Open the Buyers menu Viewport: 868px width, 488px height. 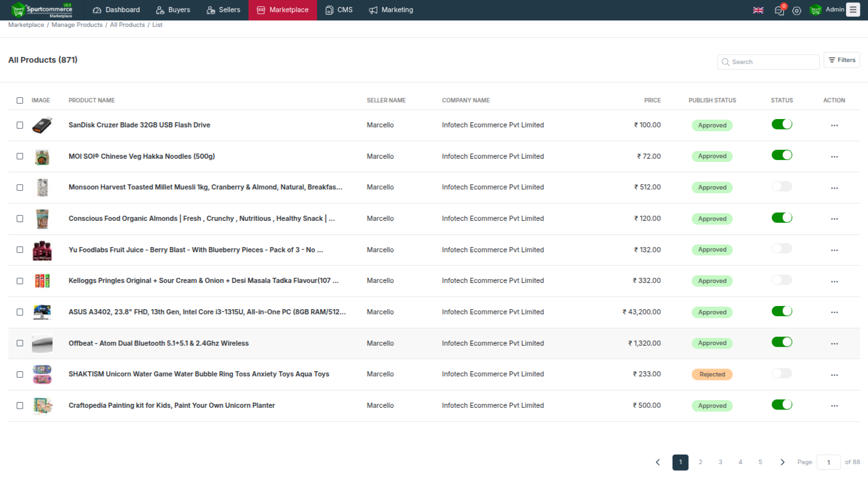pyautogui.click(x=173, y=10)
